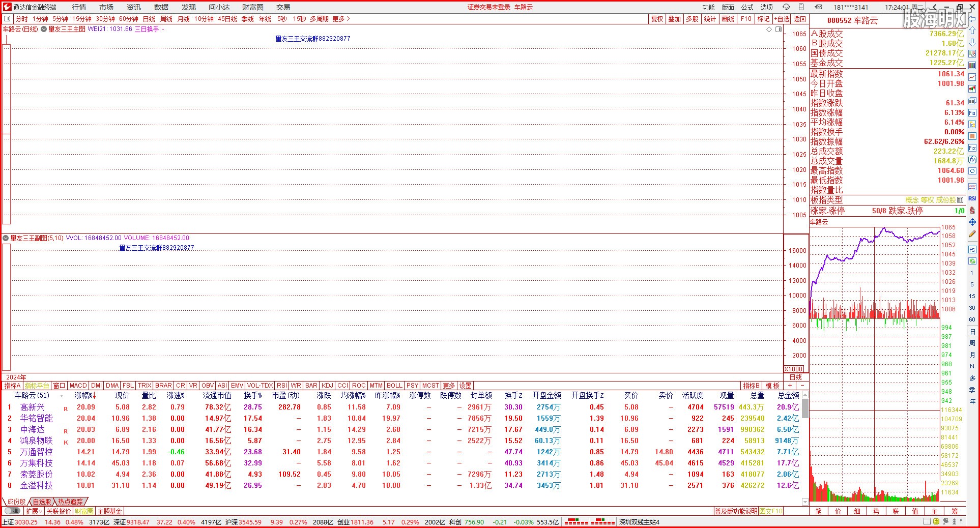Select the 周 weekly period in sidebar

[972, 343]
